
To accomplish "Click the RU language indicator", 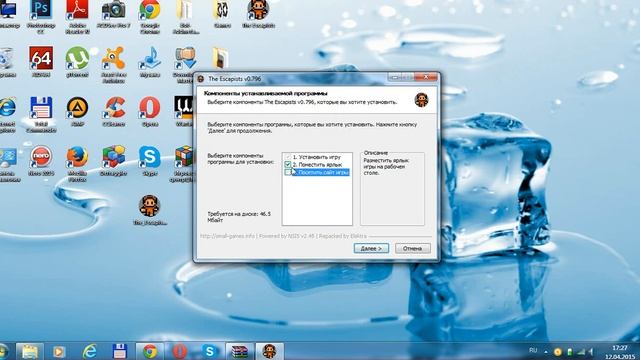I will tap(533, 350).
